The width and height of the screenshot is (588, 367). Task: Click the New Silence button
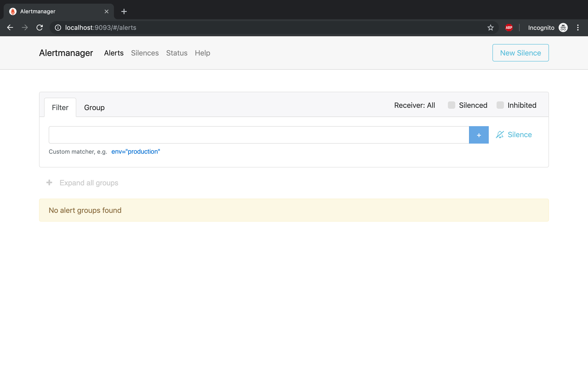520,53
